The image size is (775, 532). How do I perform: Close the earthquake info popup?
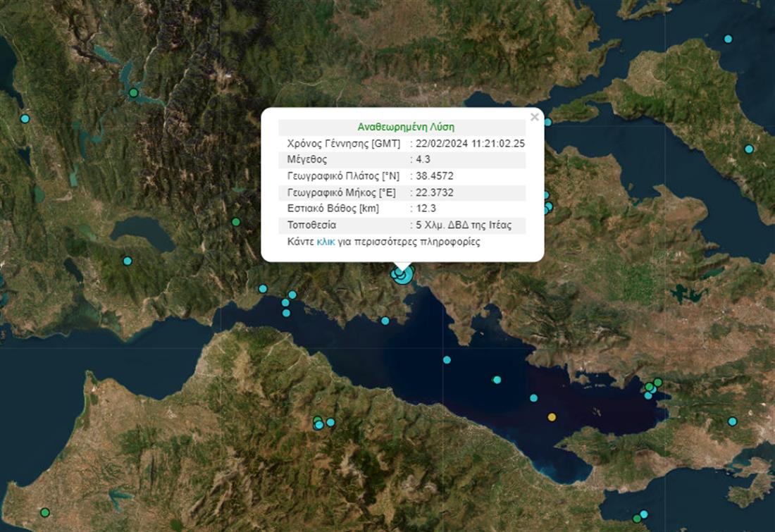point(534,118)
